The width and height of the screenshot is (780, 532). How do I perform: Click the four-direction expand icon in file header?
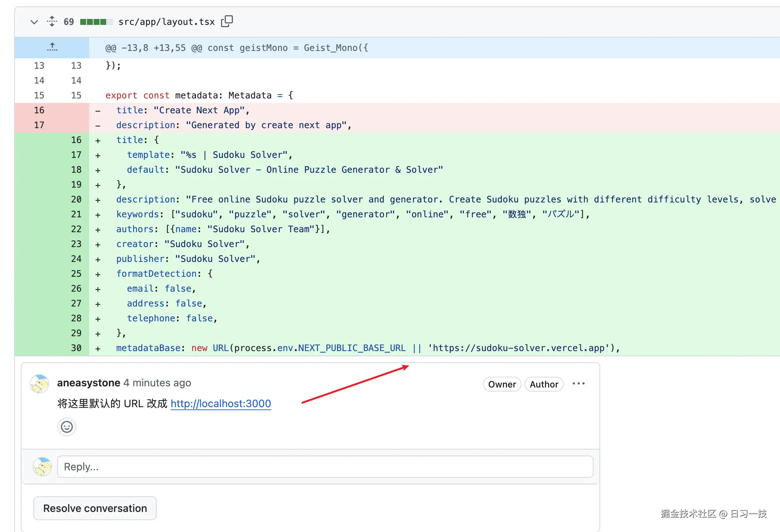(x=52, y=22)
